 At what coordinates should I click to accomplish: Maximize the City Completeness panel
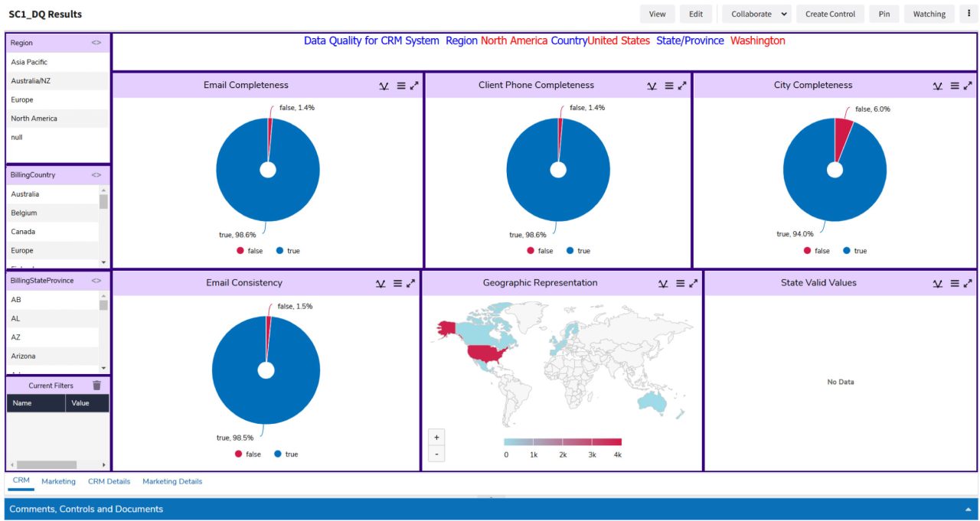[968, 86]
